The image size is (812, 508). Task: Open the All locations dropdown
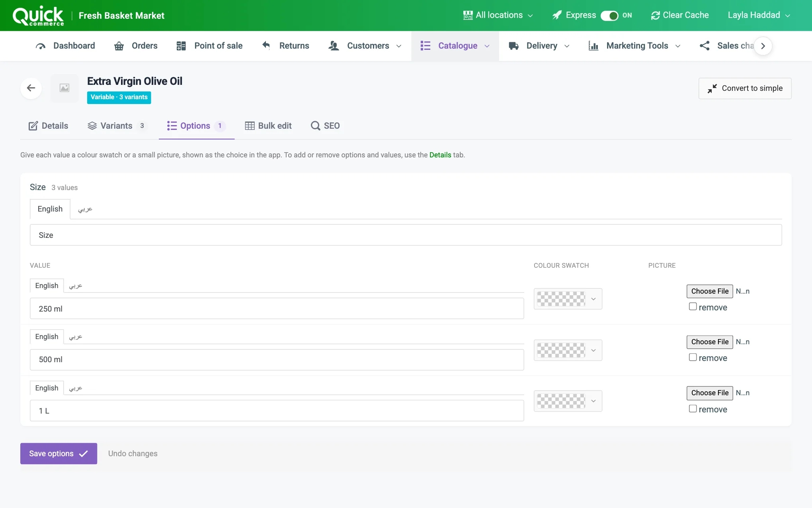[498, 15]
